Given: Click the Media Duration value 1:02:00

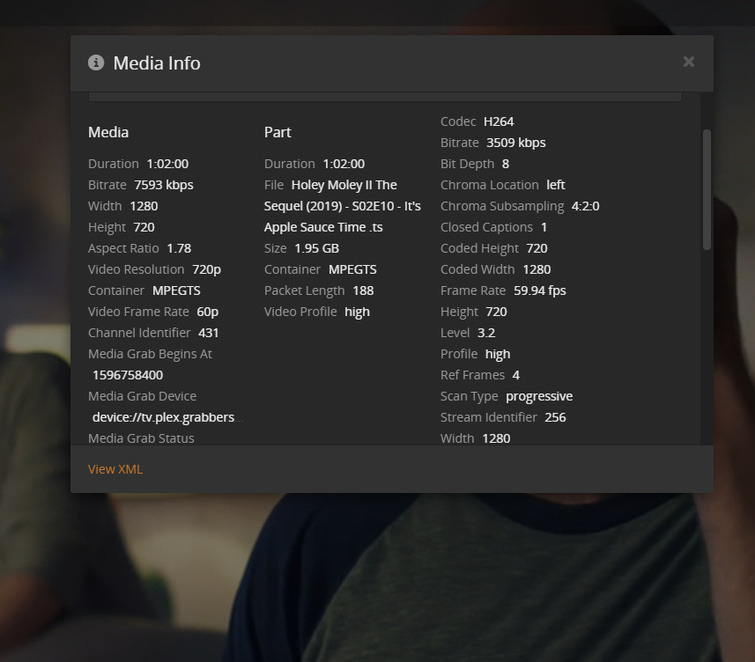Looking at the screenshot, I should coord(168,164).
